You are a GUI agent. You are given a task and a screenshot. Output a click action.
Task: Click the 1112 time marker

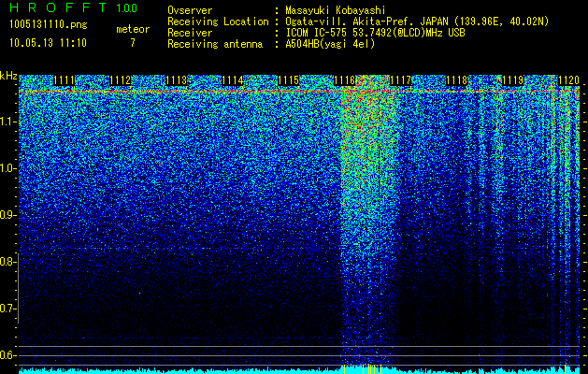click(120, 80)
